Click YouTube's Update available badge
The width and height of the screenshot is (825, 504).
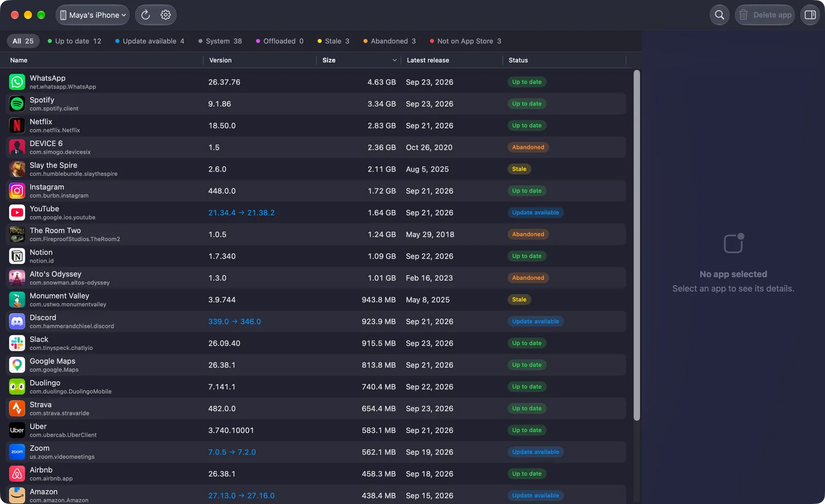(x=535, y=212)
